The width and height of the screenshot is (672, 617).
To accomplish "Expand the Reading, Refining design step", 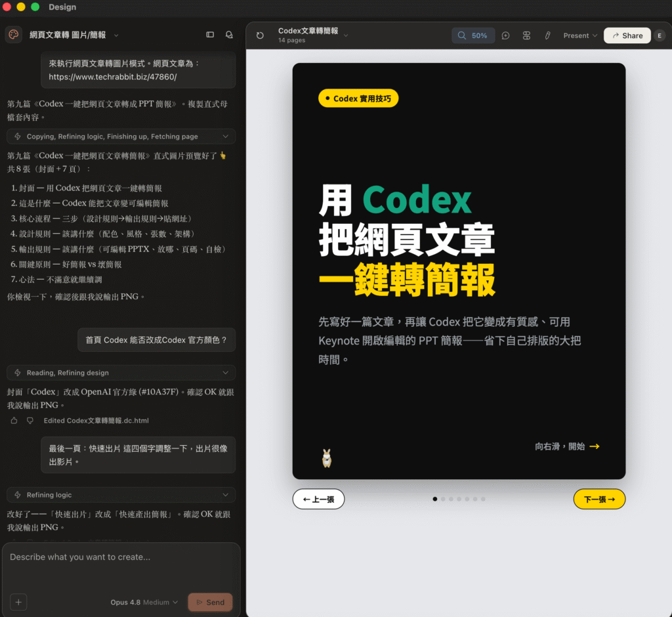I will [121, 373].
